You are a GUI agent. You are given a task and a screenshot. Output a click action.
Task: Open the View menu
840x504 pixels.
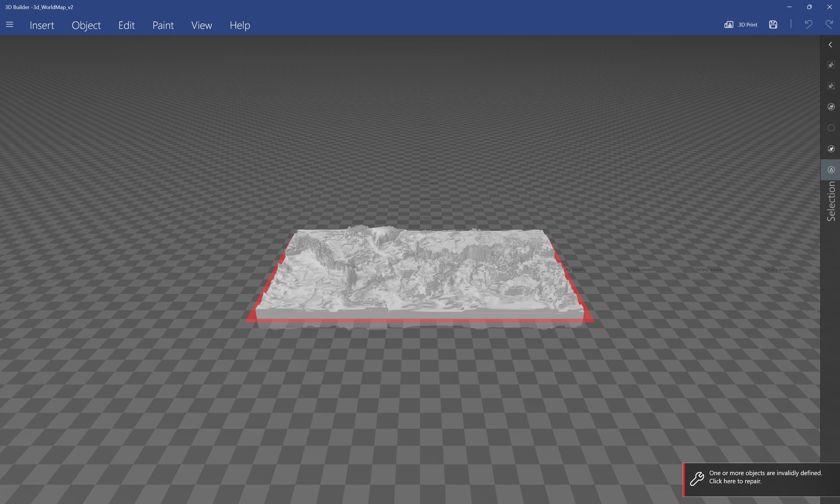[202, 25]
